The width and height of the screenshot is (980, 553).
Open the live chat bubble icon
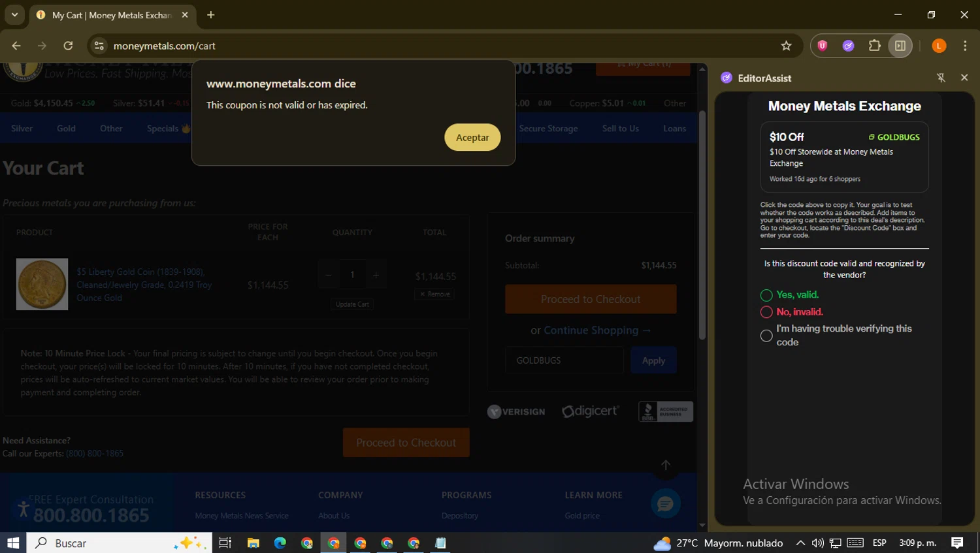point(666,503)
